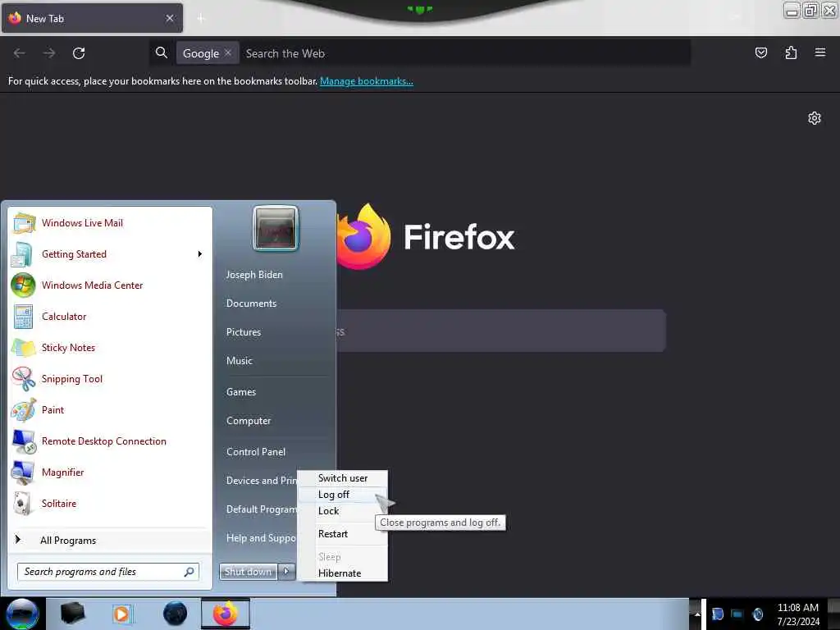Open the shut down options arrow

click(286, 572)
